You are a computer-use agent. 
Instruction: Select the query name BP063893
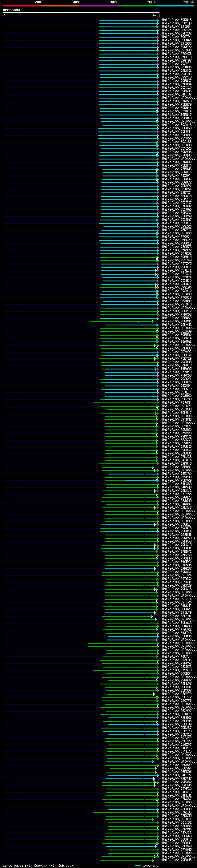[11, 10]
